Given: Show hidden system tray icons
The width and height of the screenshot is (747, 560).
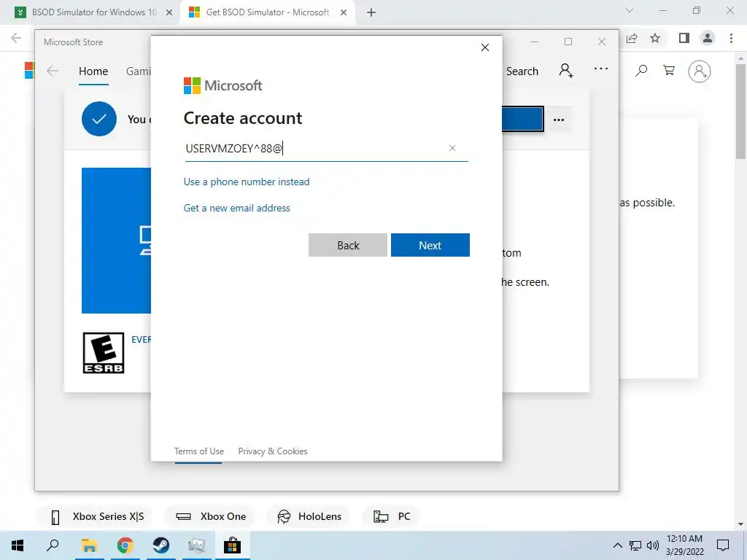Looking at the screenshot, I should click(617, 545).
